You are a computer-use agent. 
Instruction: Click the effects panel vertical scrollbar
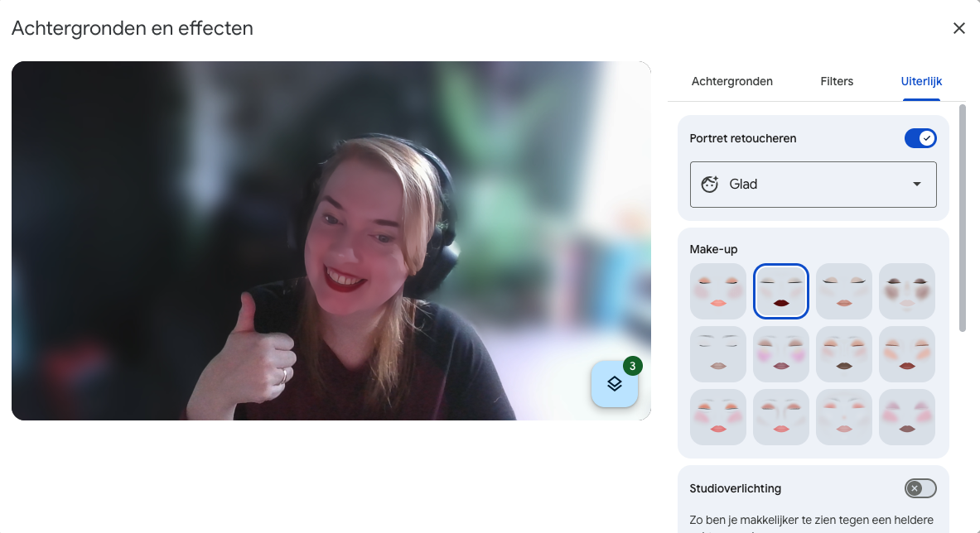pyautogui.click(x=962, y=218)
